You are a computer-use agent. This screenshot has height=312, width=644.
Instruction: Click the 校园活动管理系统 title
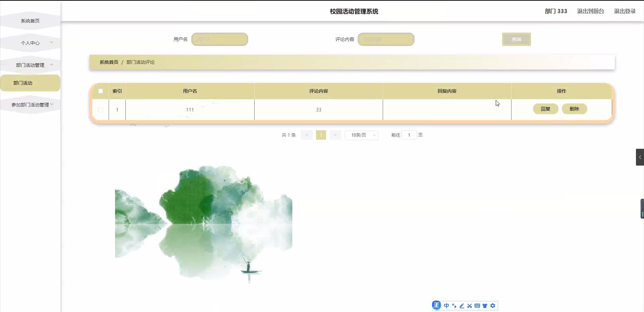point(354,11)
